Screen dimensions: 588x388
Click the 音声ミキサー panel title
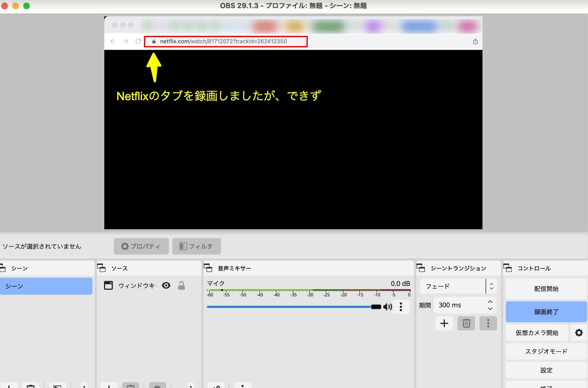click(234, 268)
